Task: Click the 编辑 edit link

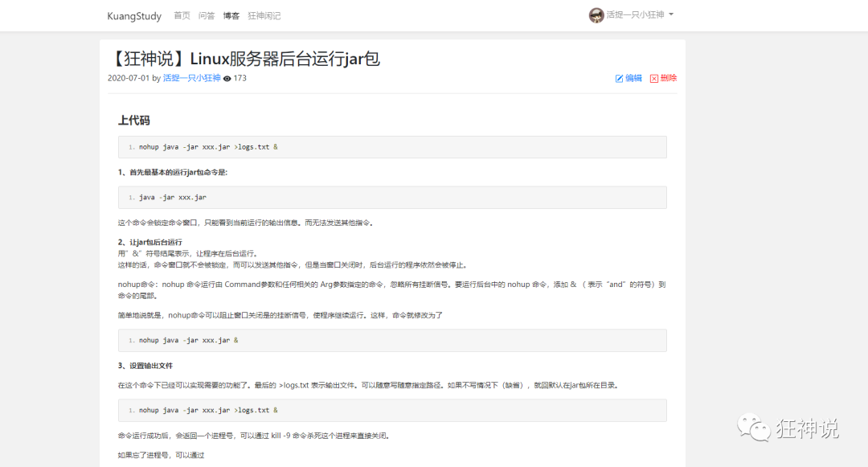Action: (x=628, y=78)
